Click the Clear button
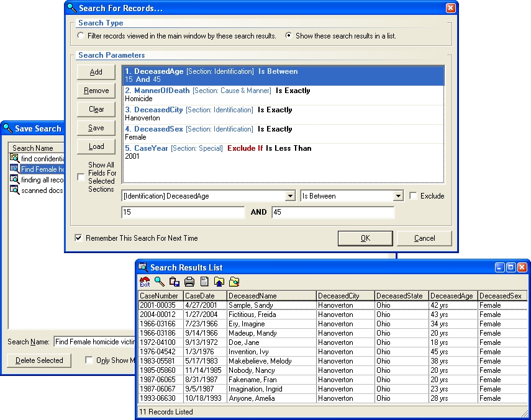Screen dimensions: 531x420 [96, 109]
